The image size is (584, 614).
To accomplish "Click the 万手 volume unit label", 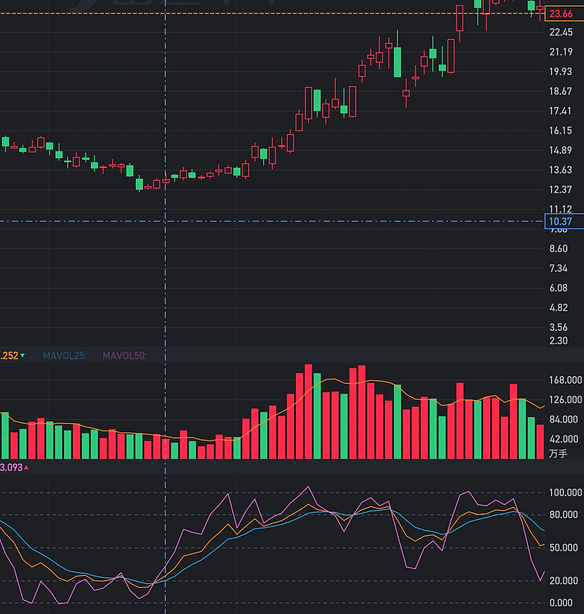I will (x=558, y=454).
